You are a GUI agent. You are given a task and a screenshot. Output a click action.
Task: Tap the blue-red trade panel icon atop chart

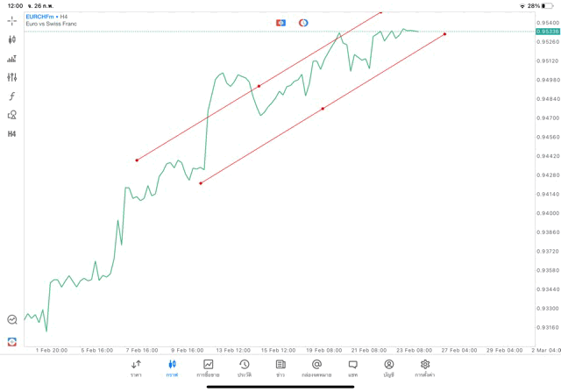pyautogui.click(x=280, y=23)
